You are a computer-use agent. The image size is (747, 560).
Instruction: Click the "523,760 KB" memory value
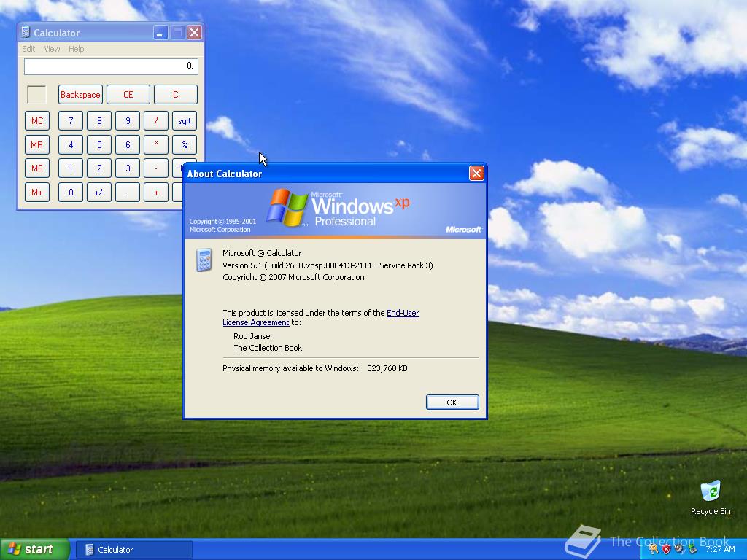point(387,368)
